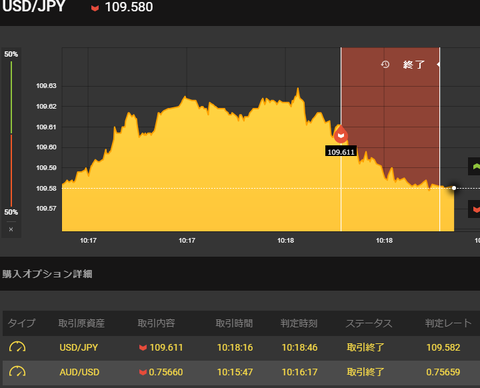Image resolution: width=480 pixels, height=388 pixels.
Task: Click the 109.58 price axis label
Action: point(46,189)
